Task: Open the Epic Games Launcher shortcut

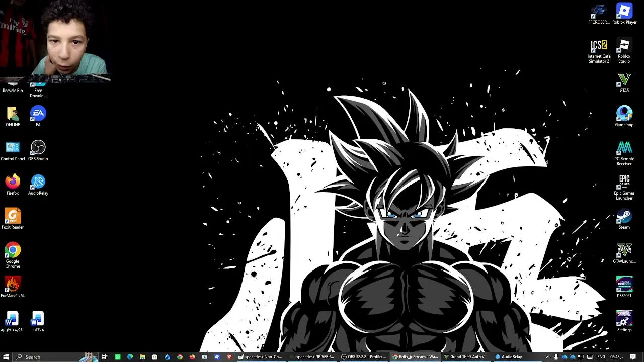Action: (624, 188)
